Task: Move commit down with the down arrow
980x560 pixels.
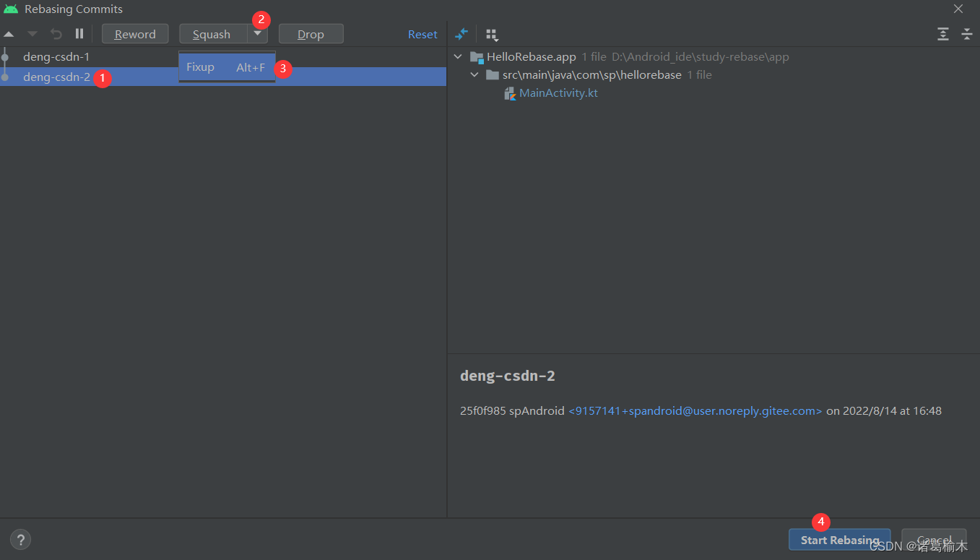Action: pyautogui.click(x=32, y=34)
